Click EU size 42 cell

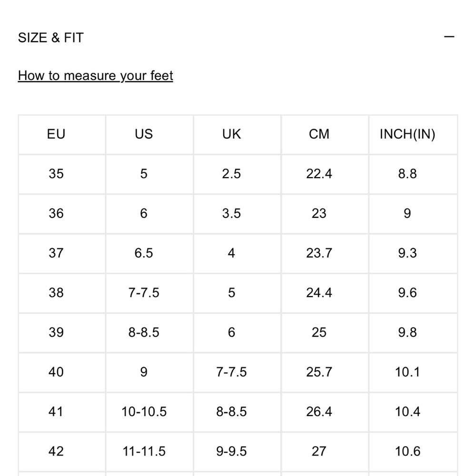[56, 451]
